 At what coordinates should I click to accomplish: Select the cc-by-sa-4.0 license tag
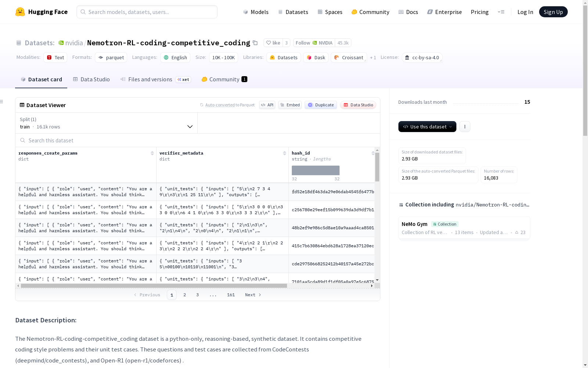point(422,57)
